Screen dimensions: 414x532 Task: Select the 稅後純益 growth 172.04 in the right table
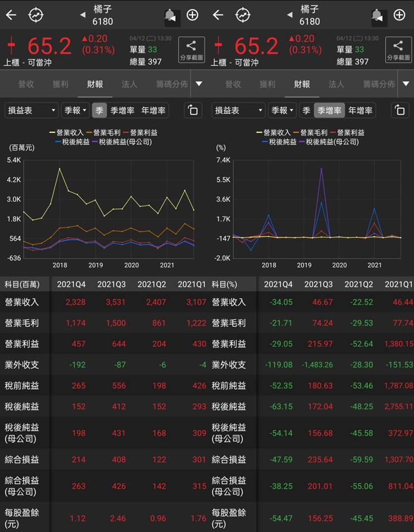(x=320, y=407)
